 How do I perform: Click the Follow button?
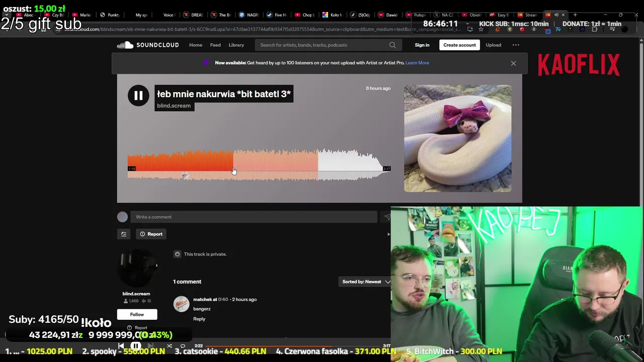pyautogui.click(x=137, y=315)
